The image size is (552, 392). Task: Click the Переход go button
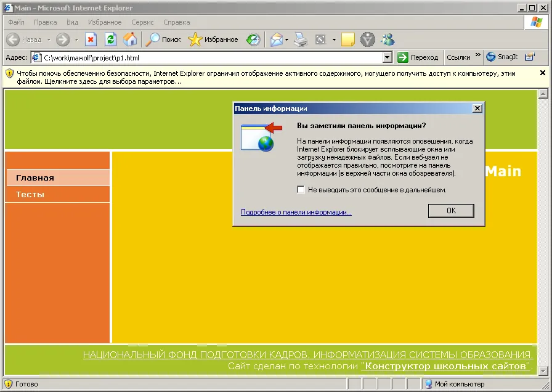pyautogui.click(x=418, y=57)
